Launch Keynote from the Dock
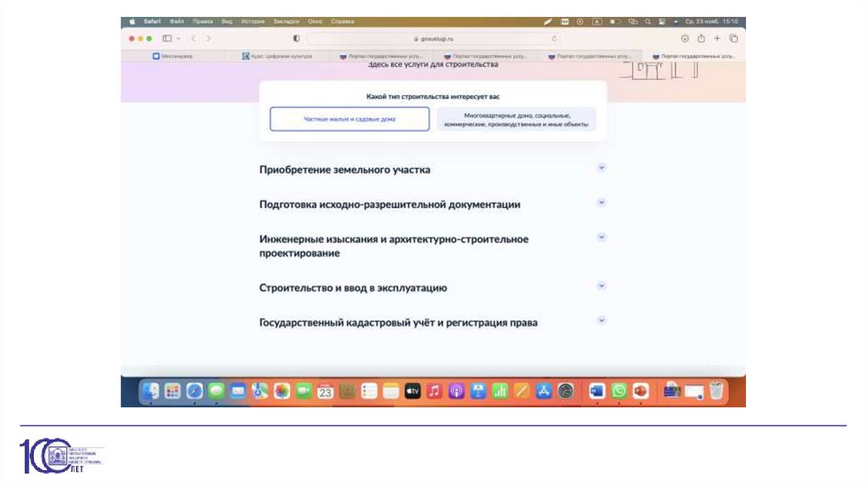Image resolution: width=868 pixels, height=487 pixels. coord(478,391)
